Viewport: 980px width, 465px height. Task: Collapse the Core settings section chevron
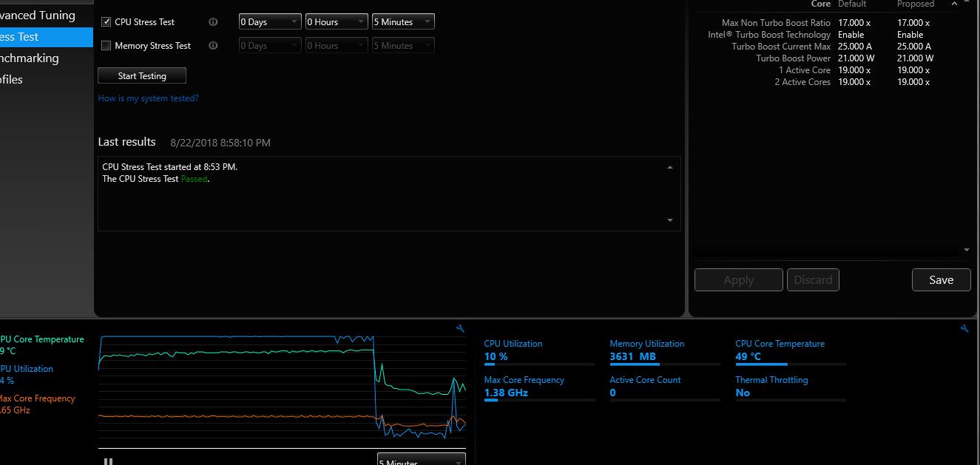pos(954,4)
